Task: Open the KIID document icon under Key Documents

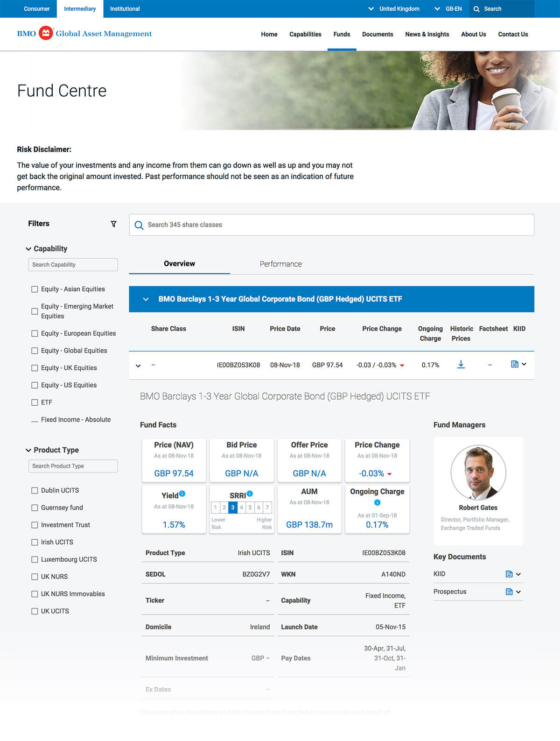Action: click(509, 574)
